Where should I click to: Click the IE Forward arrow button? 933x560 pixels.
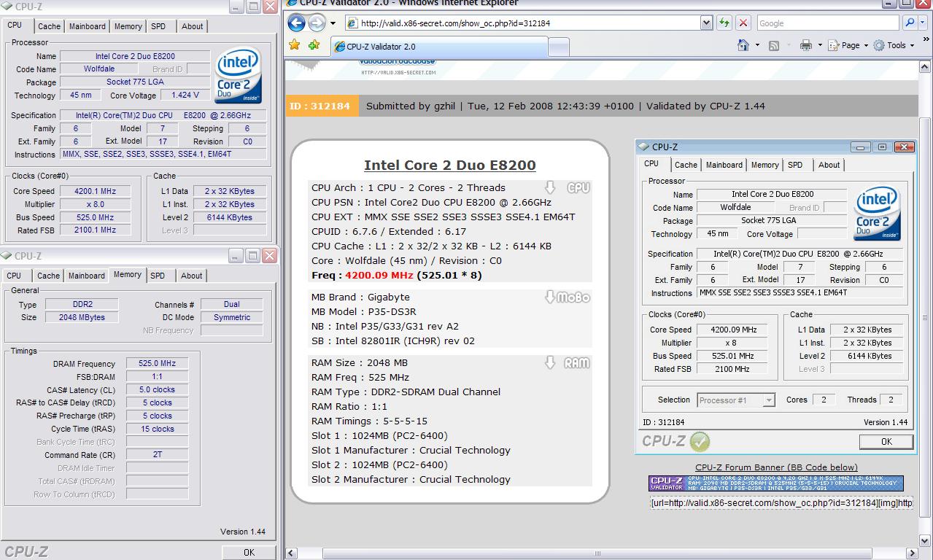(317, 23)
